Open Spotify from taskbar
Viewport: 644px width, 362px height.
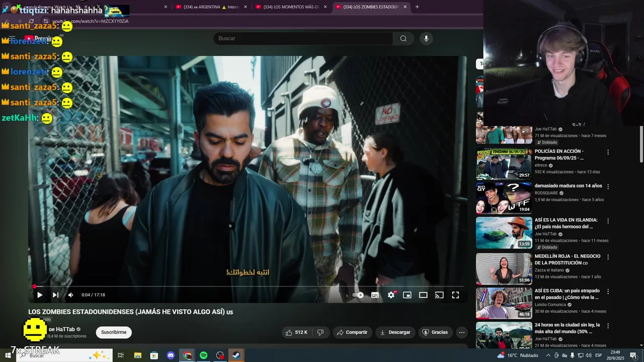[203, 355]
